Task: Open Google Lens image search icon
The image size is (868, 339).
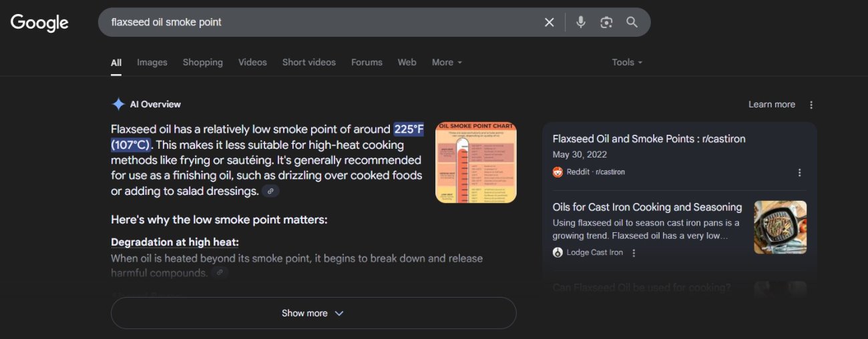Action: pyautogui.click(x=606, y=22)
